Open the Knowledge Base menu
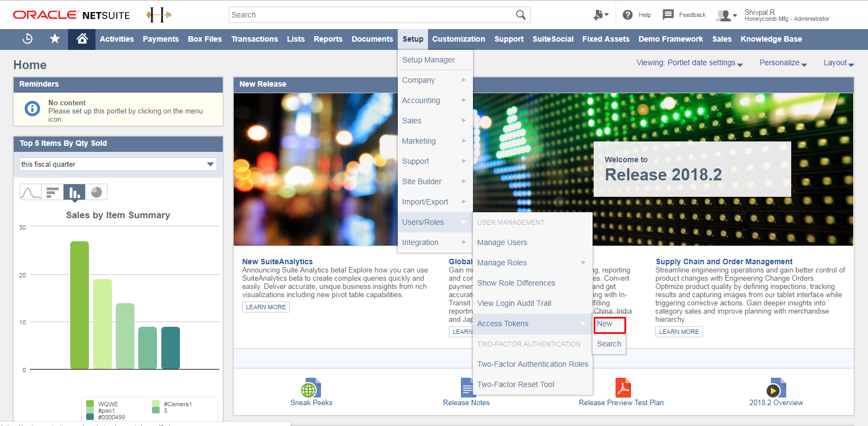This screenshot has height=426, width=868. 771,39
